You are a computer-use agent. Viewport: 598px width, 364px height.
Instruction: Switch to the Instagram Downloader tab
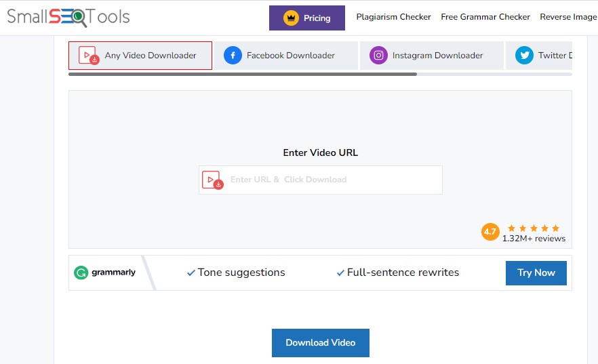[432, 56]
